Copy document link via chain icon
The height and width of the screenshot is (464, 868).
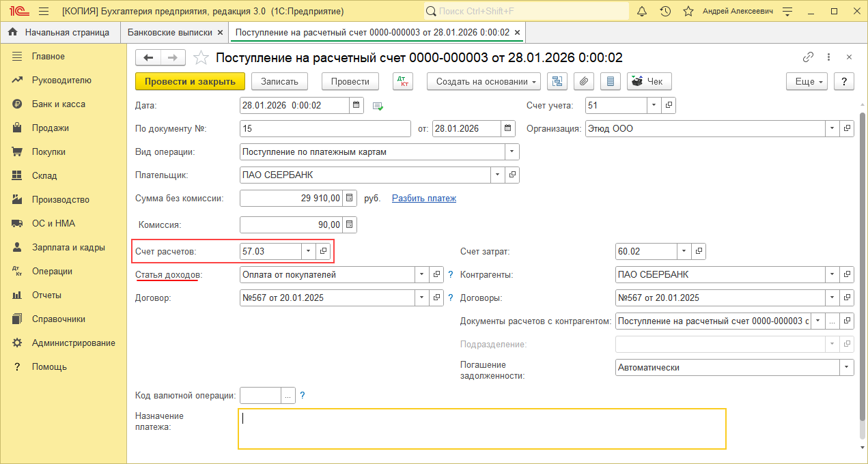coord(808,57)
